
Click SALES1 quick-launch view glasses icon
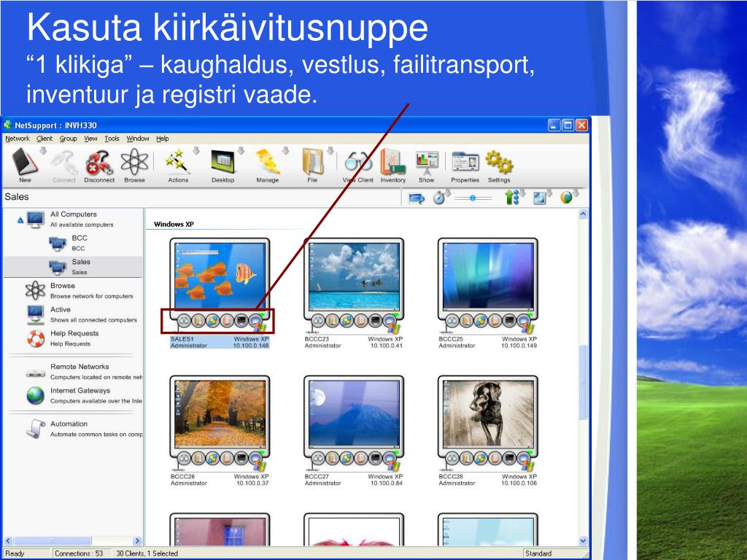pos(184,321)
